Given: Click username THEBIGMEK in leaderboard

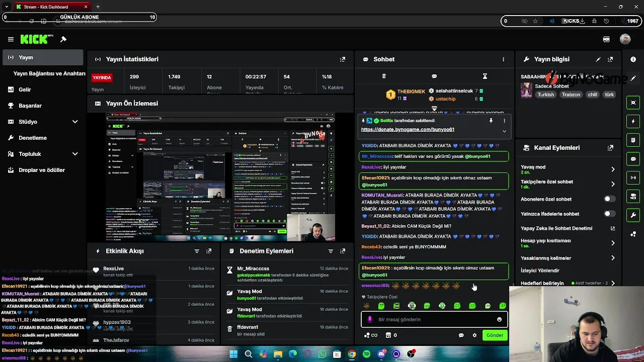Looking at the screenshot, I should (x=411, y=92).
